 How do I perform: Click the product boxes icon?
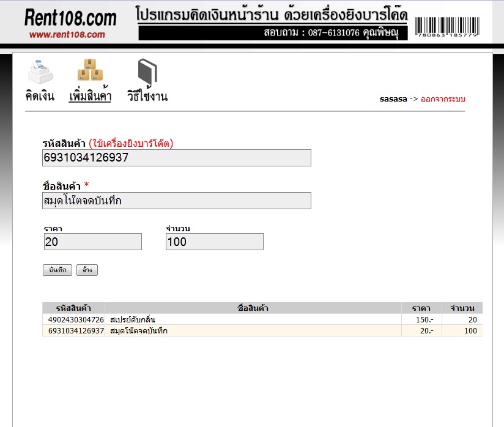[x=90, y=70]
